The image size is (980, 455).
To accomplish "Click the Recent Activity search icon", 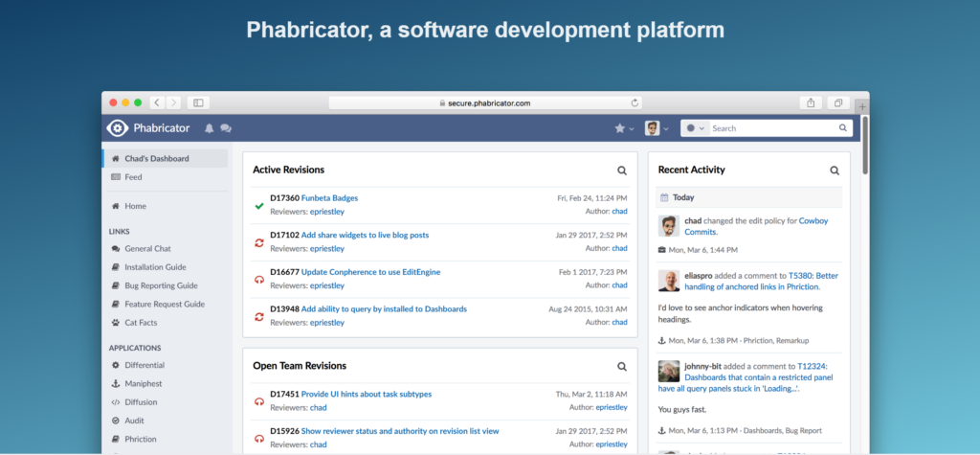I will pyautogui.click(x=835, y=171).
